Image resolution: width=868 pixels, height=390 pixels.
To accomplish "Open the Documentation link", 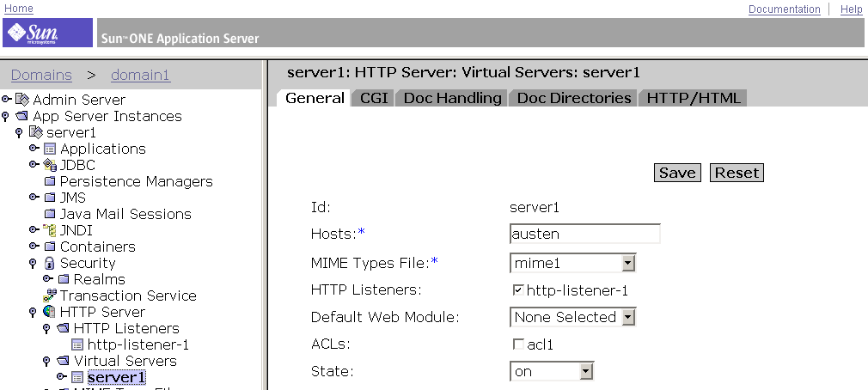I will tap(785, 9).
